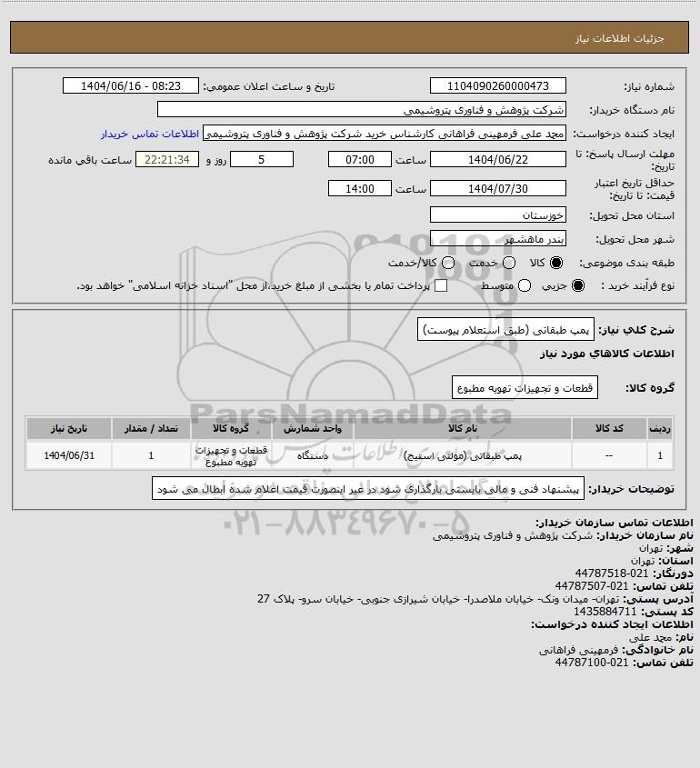Select the کالا/خدمت radio button
The height and width of the screenshot is (768, 700).
click(447, 263)
